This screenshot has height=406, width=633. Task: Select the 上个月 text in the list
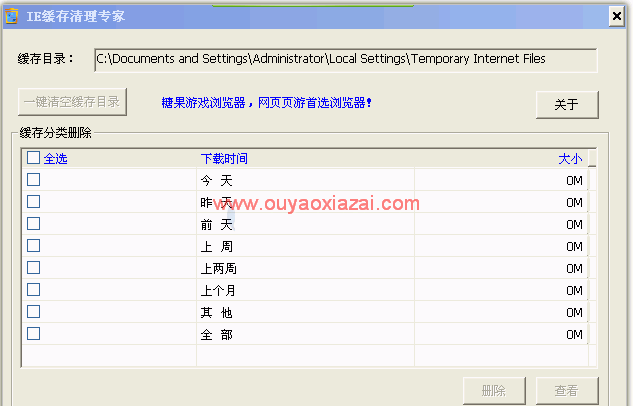(x=218, y=290)
